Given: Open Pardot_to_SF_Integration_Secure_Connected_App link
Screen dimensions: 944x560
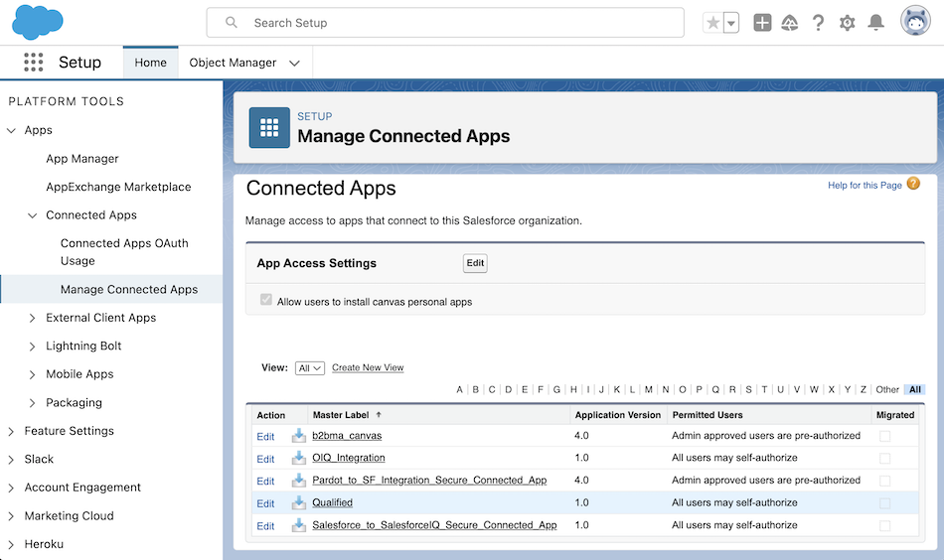Looking at the screenshot, I should [429, 480].
